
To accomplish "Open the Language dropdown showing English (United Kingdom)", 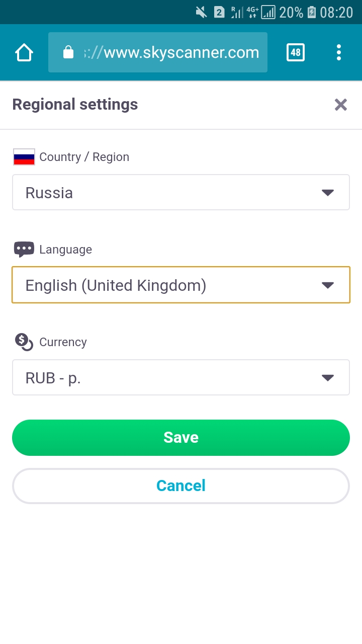I will tap(181, 285).
